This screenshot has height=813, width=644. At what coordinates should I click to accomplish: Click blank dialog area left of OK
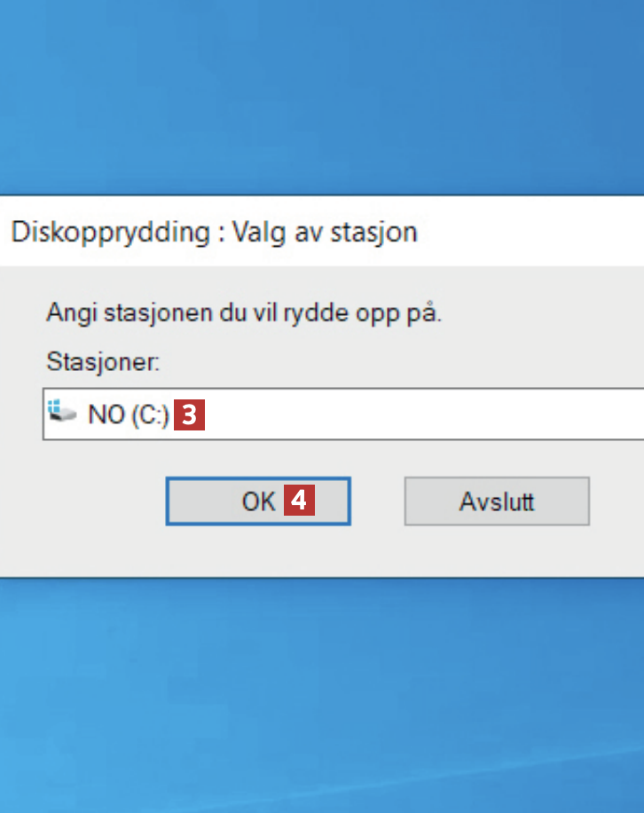coord(89,501)
